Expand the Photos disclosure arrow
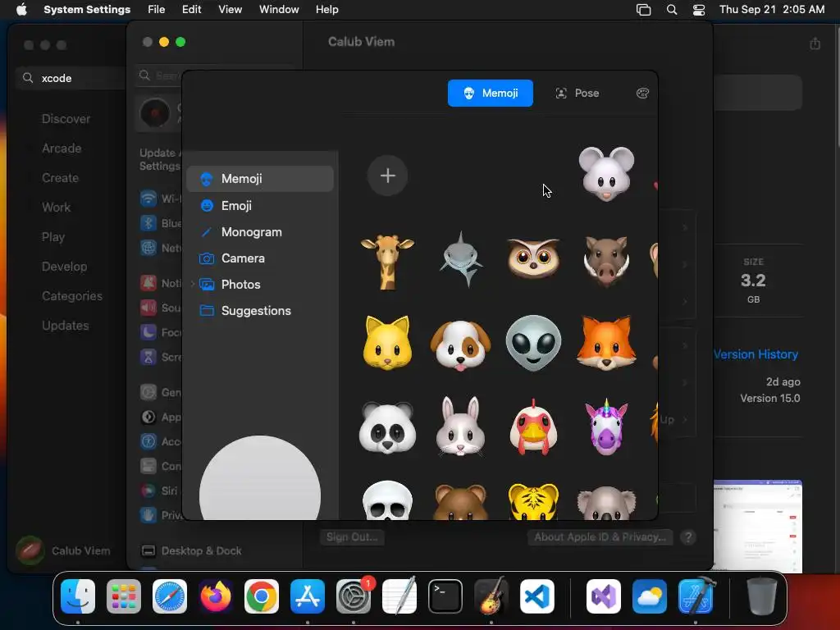 point(192,285)
